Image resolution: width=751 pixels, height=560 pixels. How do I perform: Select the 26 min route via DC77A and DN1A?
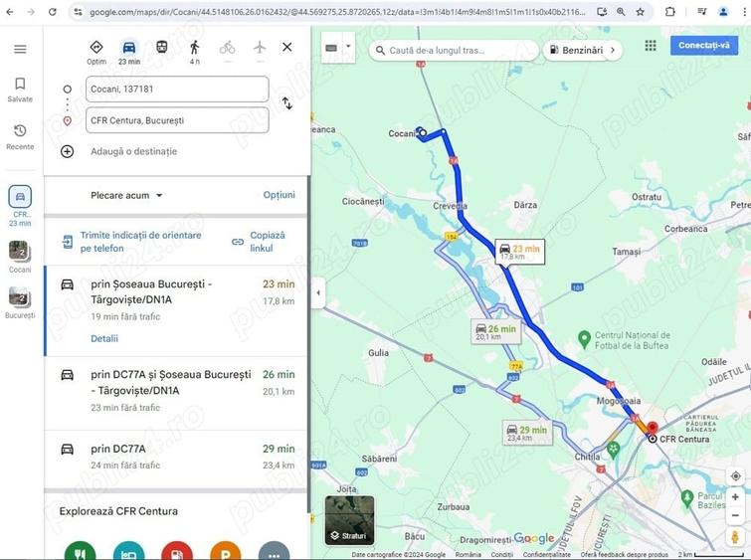[x=176, y=392]
